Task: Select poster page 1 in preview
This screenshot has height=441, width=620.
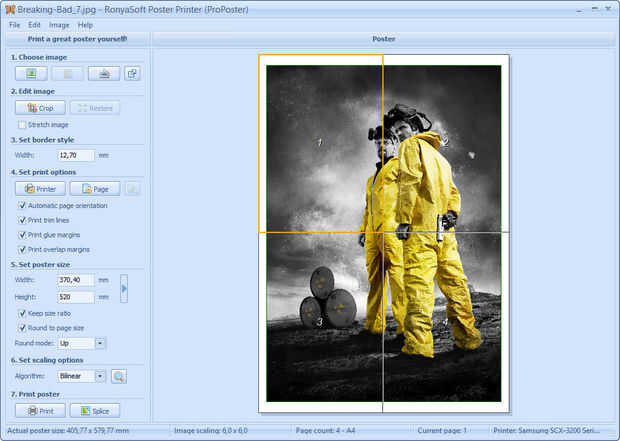Action: click(x=321, y=144)
